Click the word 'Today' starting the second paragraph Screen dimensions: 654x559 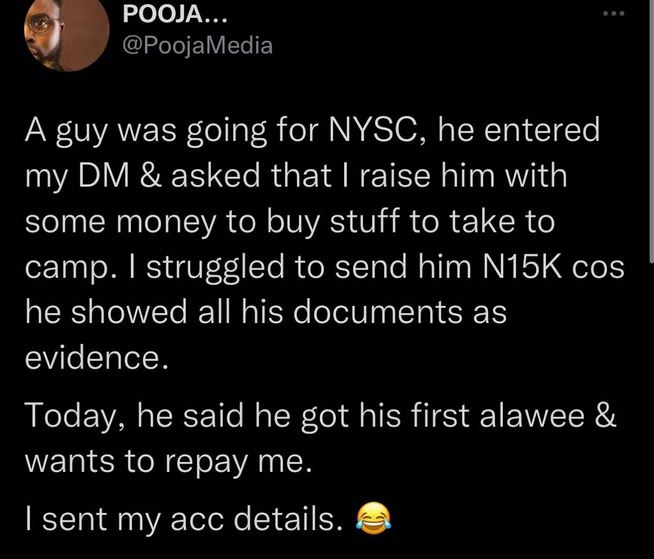[70, 417]
